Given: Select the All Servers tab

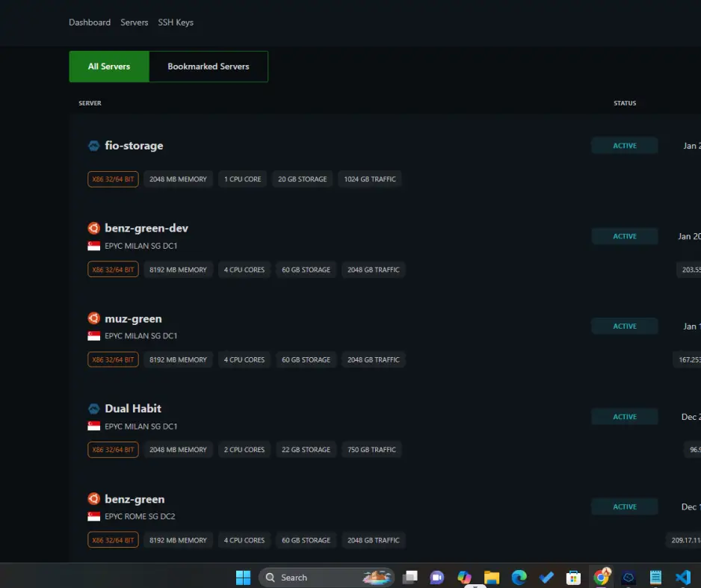Looking at the screenshot, I should tap(109, 66).
